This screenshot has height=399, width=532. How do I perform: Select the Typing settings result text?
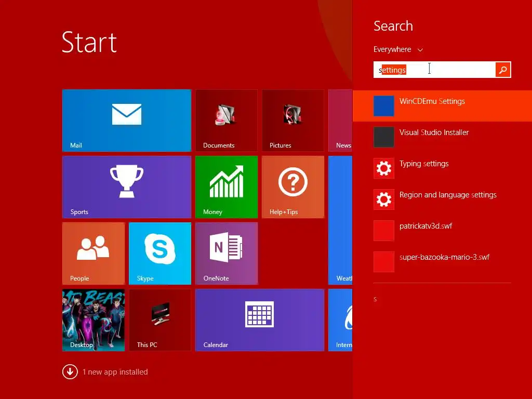[424, 164]
